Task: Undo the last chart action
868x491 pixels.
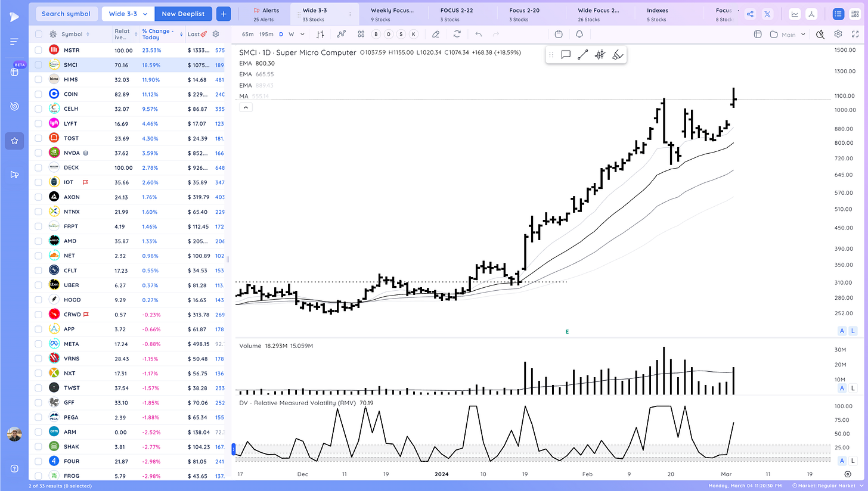Action: tap(478, 35)
